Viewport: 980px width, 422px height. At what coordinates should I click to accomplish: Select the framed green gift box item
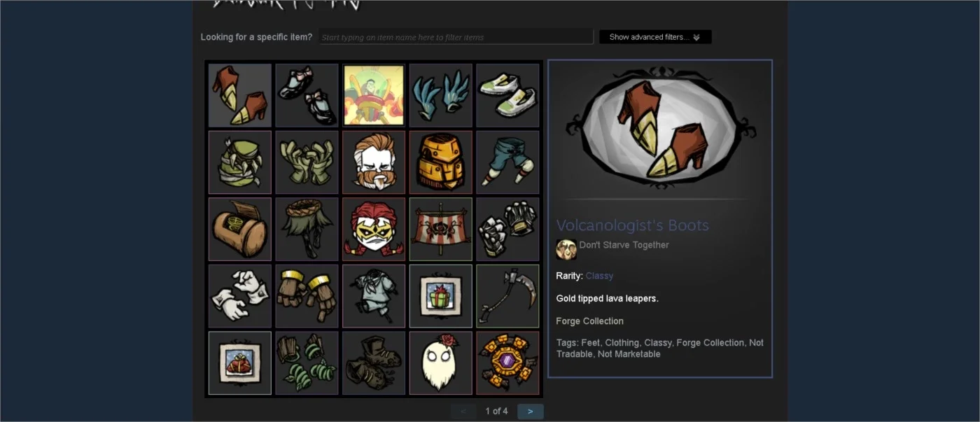[x=441, y=296]
